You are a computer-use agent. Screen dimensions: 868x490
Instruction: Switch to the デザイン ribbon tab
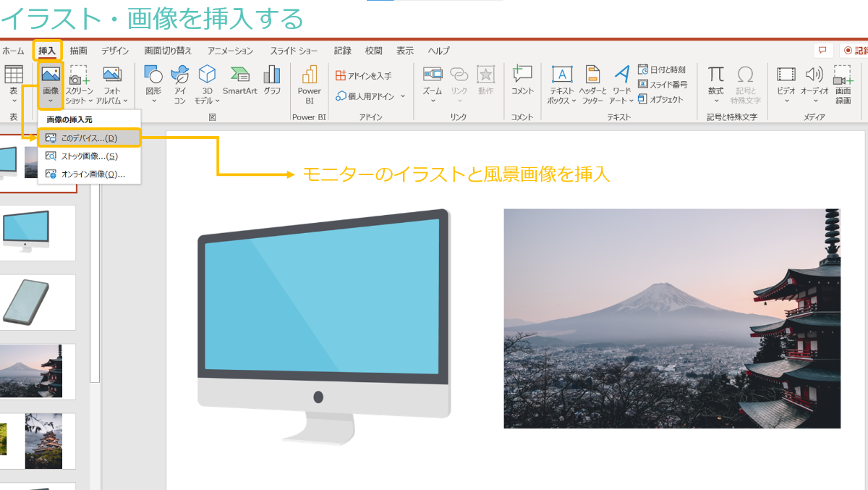[x=115, y=51]
